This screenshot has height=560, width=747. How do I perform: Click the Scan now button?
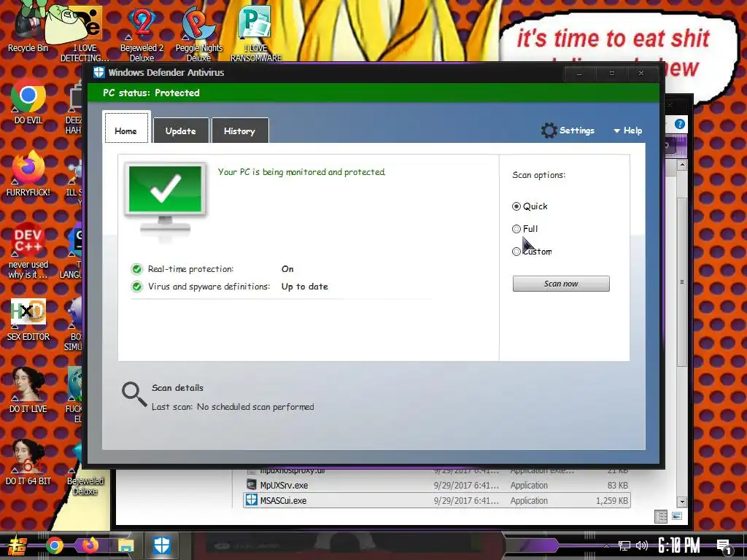(x=561, y=284)
